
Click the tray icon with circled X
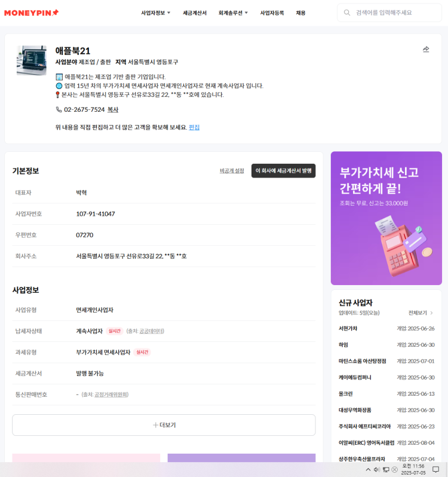[394, 469]
